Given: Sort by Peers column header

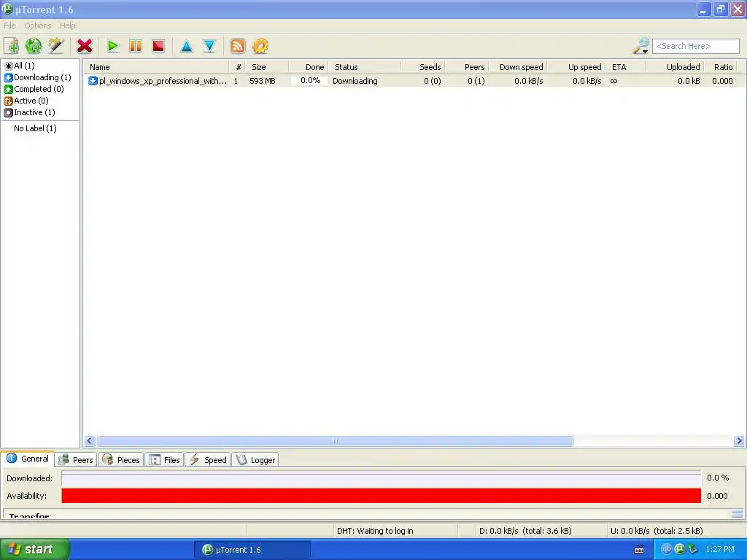Looking at the screenshot, I should click(466, 67).
